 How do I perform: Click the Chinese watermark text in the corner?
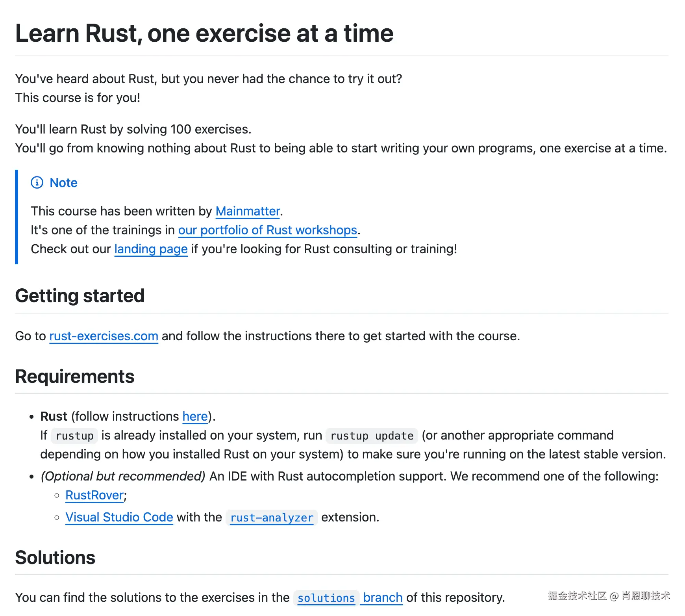608,596
